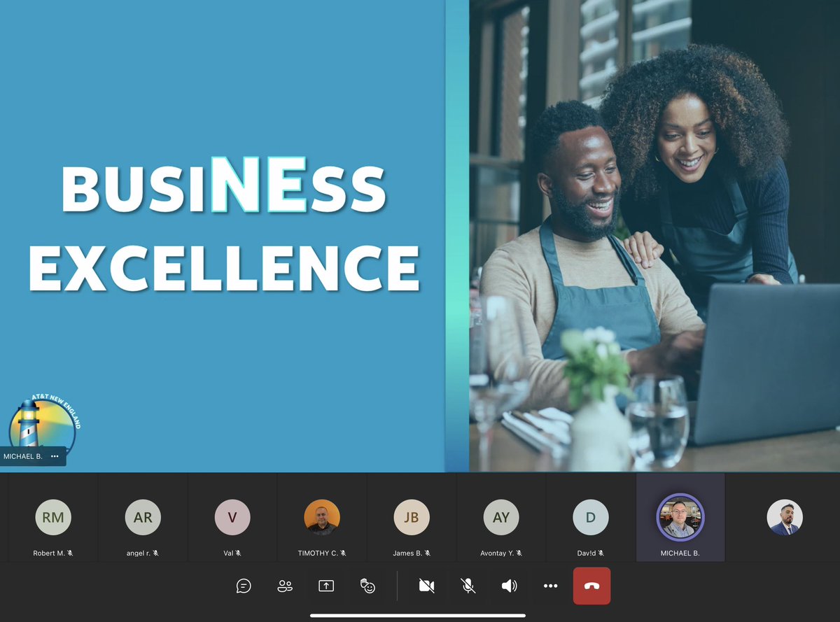Select TIMOTHY C. photo avatar
The width and height of the screenshot is (840, 622).
click(x=322, y=518)
